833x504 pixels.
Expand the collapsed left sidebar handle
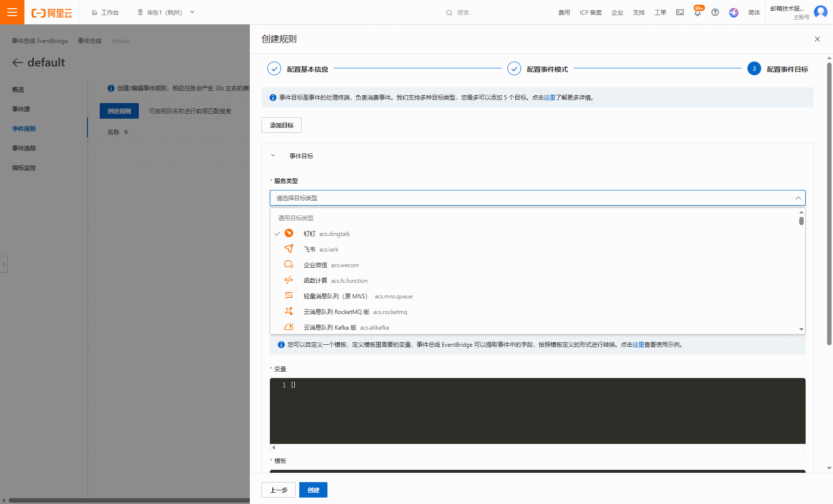click(x=4, y=265)
